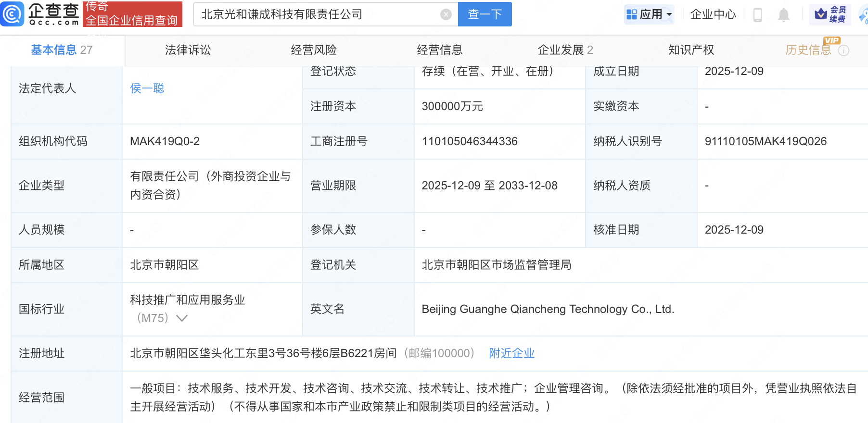868x423 pixels.
Task: Click the 应用 grid icon
Action: pyautogui.click(x=632, y=15)
